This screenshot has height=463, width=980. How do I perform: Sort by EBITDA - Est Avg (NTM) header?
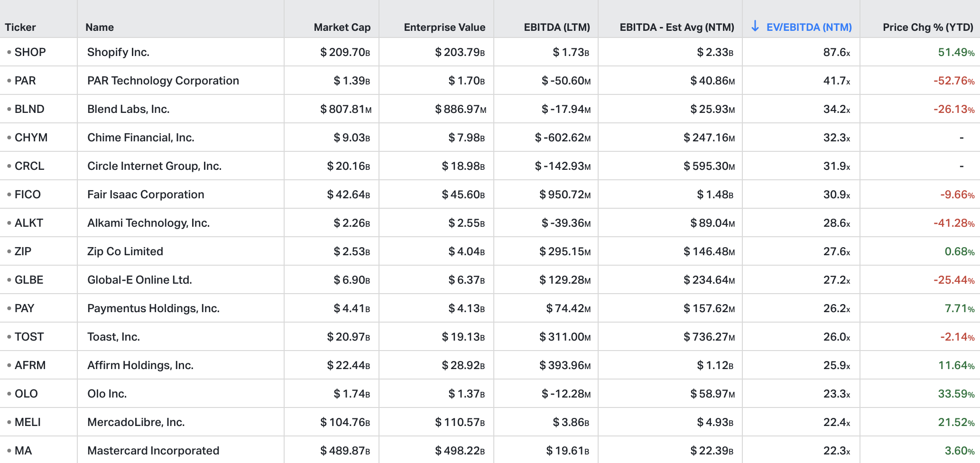coord(677,28)
